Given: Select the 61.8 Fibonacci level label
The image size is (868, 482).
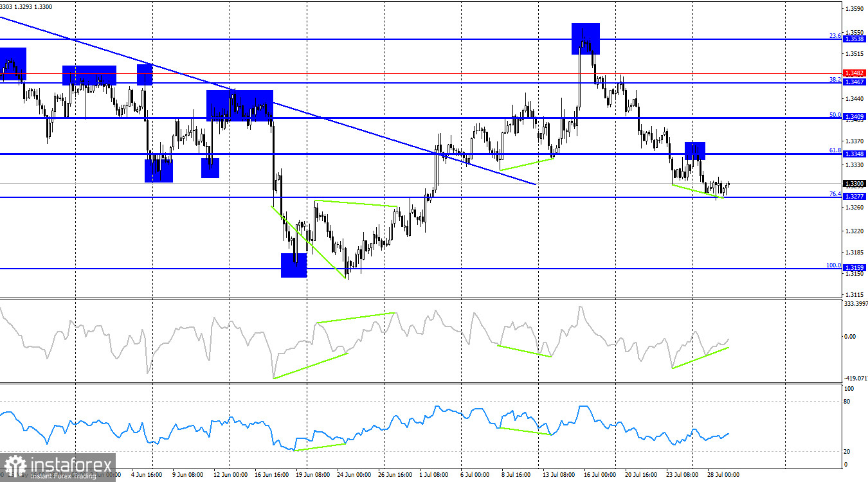Looking at the screenshot, I should click(x=835, y=150).
